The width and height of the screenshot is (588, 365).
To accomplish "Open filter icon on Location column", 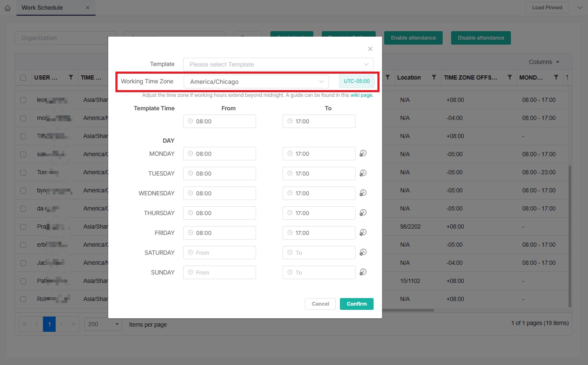I will (x=434, y=77).
